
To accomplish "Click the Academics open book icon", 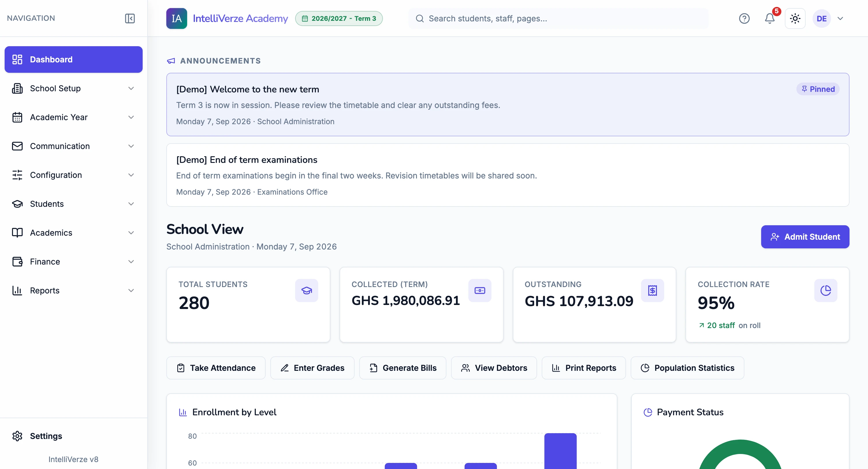I will click(x=17, y=233).
